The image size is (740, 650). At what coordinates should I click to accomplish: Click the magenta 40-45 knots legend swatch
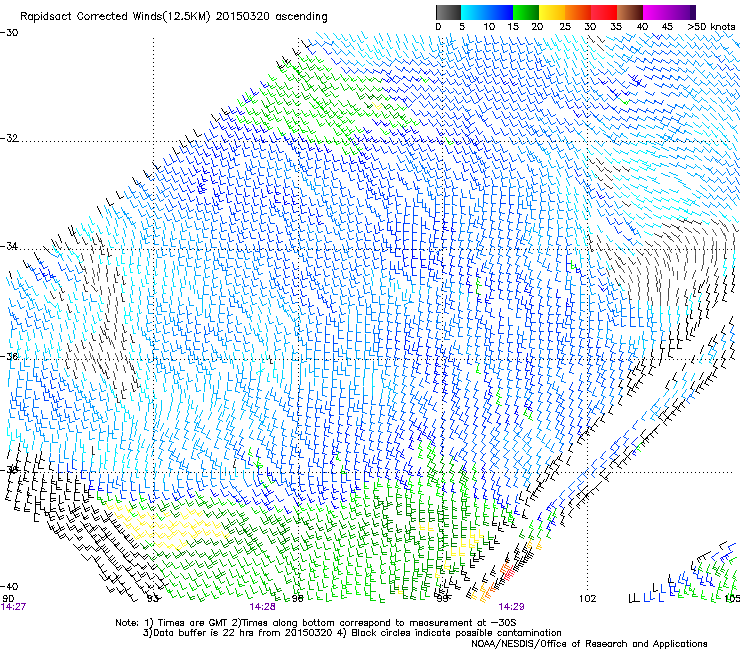pos(656,12)
